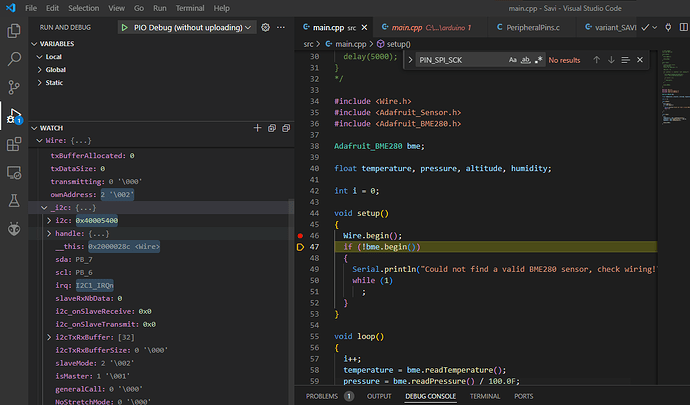Open the Testing flask icon
This screenshot has height=405, width=690.
point(14,201)
